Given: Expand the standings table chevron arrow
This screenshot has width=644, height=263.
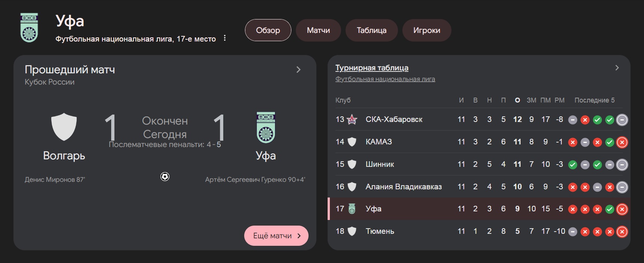Looking at the screenshot, I should 617,68.
